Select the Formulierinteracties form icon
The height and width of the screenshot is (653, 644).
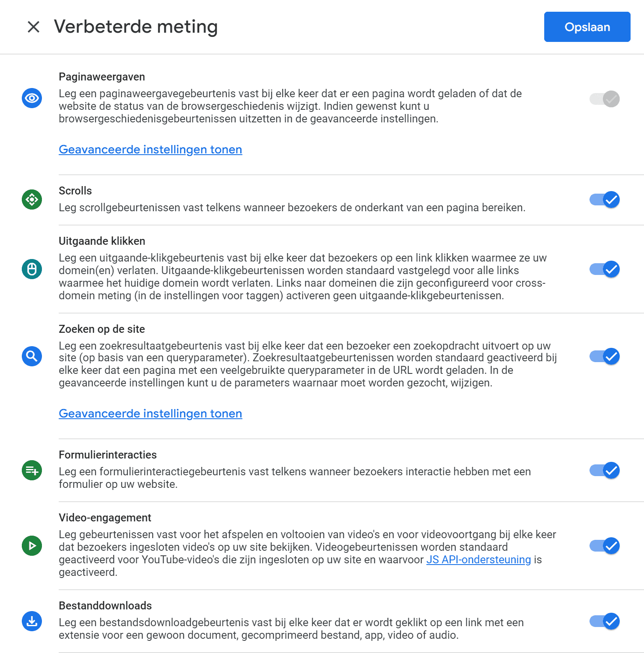pyautogui.click(x=31, y=471)
